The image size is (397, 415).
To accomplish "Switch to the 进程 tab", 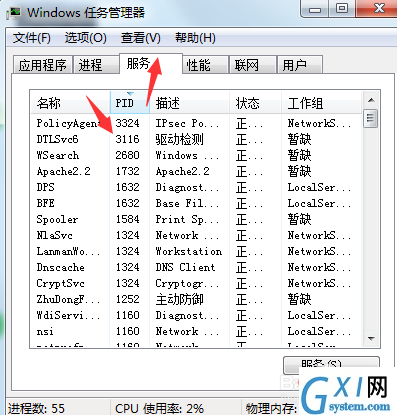I will pyautogui.click(x=96, y=65).
